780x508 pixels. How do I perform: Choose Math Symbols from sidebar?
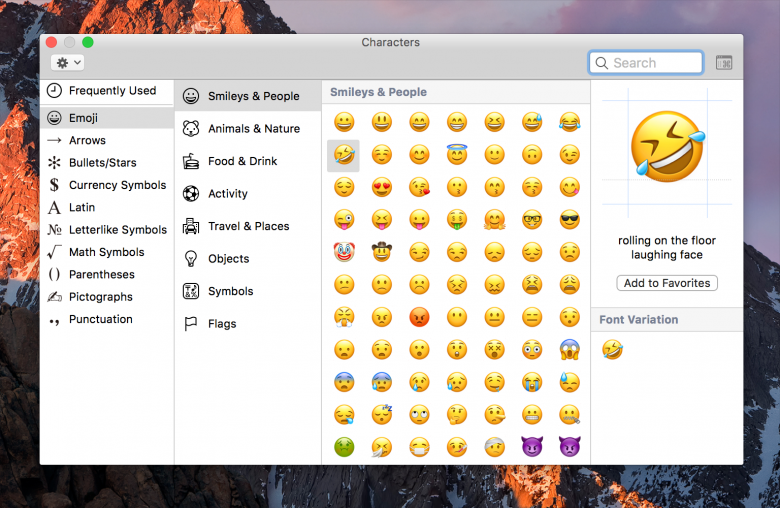(x=106, y=252)
